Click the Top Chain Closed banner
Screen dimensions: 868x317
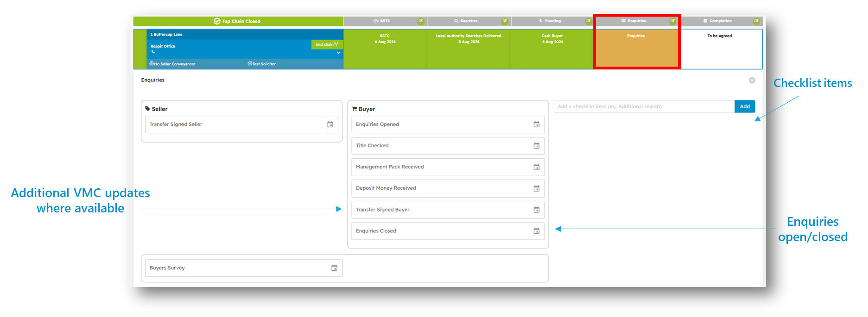pyautogui.click(x=238, y=21)
